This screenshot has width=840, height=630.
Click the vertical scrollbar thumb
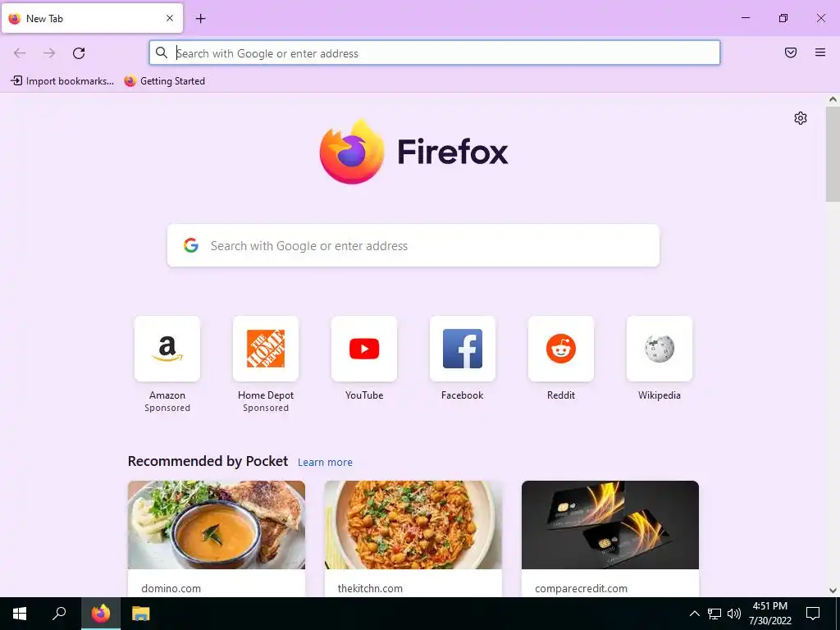click(833, 154)
